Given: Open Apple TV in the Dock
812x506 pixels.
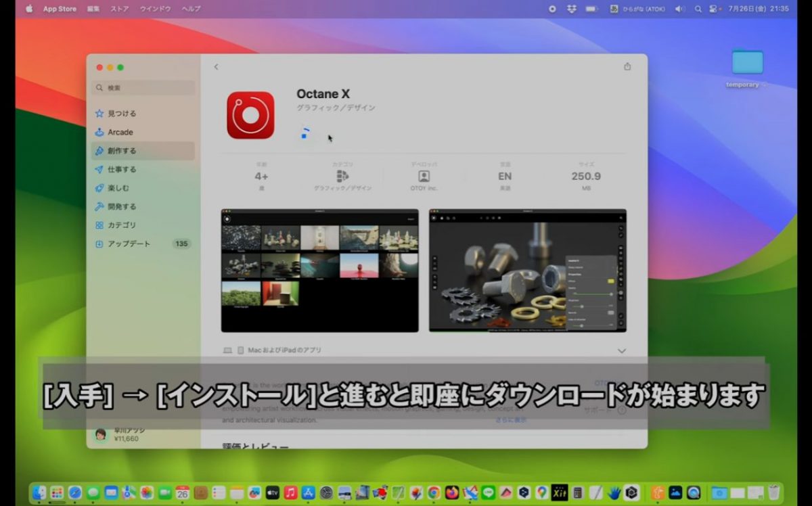Looking at the screenshot, I should (x=272, y=492).
